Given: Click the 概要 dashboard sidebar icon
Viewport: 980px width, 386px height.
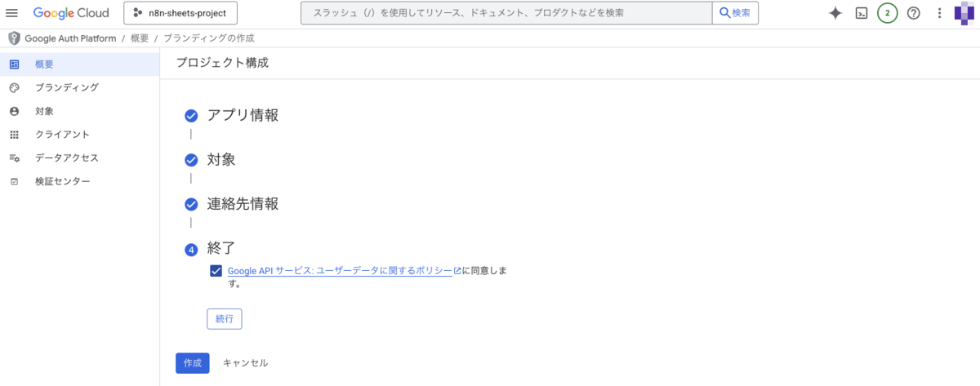Looking at the screenshot, I should (x=14, y=64).
